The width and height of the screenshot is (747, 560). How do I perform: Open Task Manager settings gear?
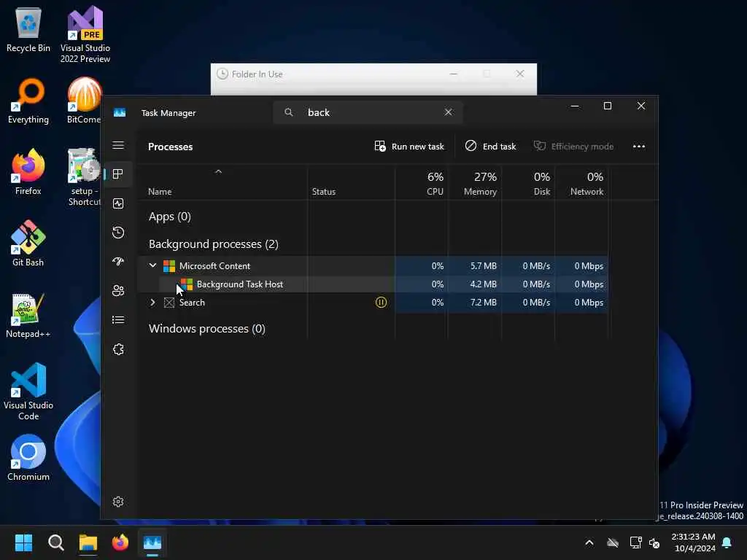pos(118,502)
